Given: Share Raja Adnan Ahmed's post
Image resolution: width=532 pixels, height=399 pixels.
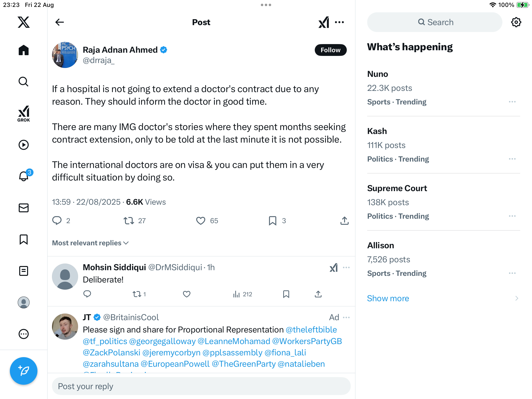Looking at the screenshot, I should tap(344, 221).
